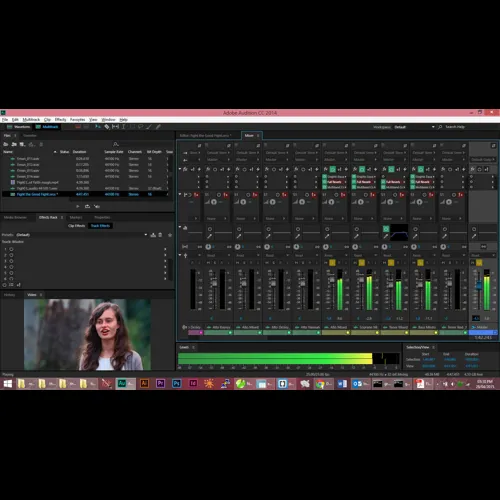The image size is (500, 500).
Task: Click the Files panel search field
Action: [x=145, y=144]
